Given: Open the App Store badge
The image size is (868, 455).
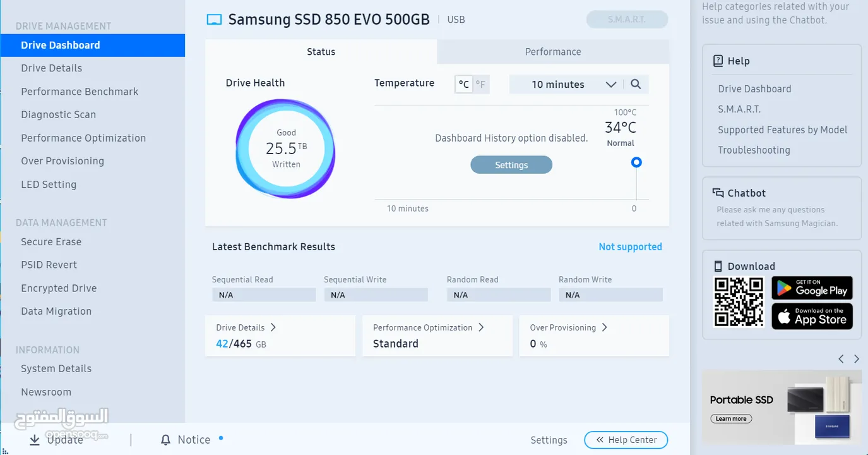Looking at the screenshot, I should (x=812, y=316).
